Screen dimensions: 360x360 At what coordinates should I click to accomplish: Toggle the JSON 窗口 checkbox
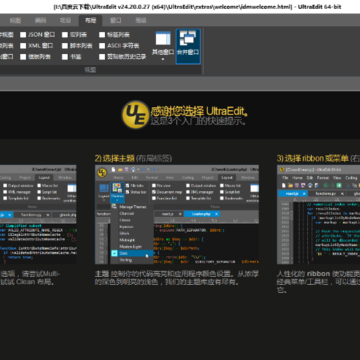click(x=23, y=35)
